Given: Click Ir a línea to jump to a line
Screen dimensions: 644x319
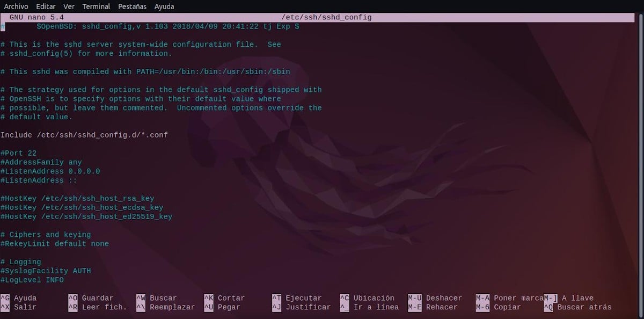Looking at the screenshot, I should pos(376,307).
